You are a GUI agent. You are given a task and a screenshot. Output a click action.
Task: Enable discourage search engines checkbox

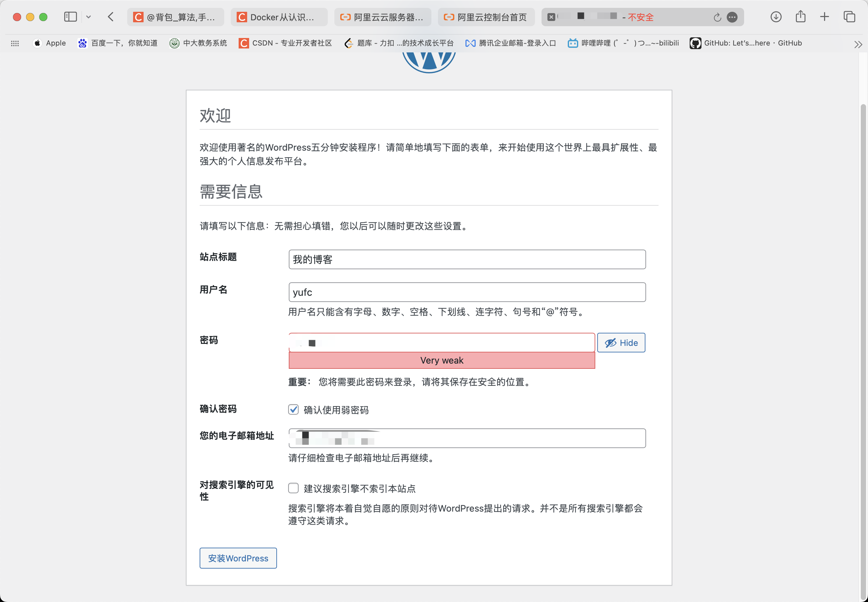(293, 488)
